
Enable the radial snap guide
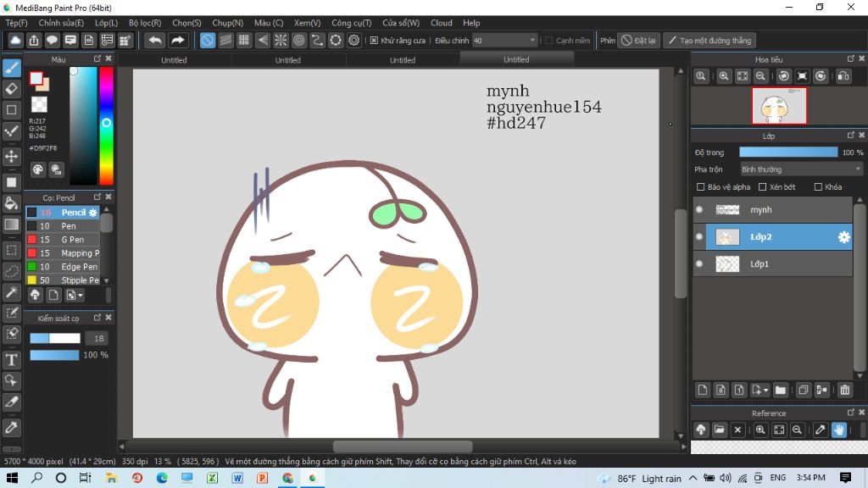(x=281, y=41)
